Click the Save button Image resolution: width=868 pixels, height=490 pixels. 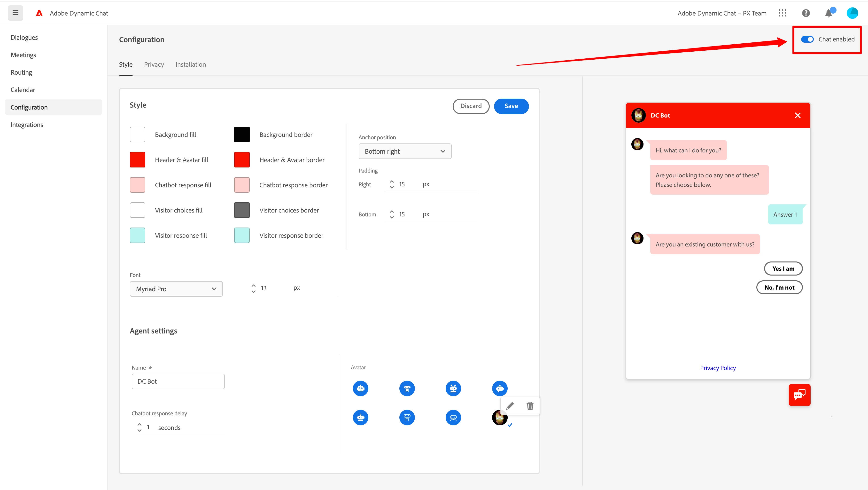click(x=511, y=106)
